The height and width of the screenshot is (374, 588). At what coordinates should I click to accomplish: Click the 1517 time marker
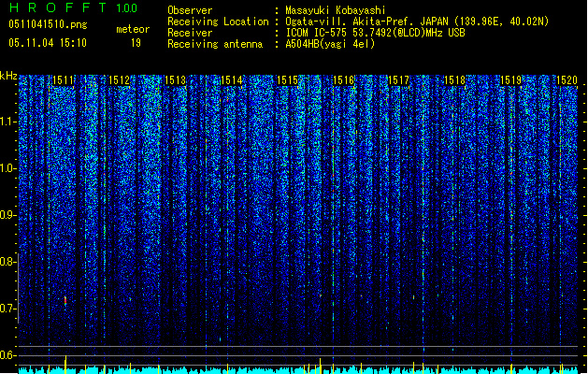pyautogui.click(x=398, y=80)
